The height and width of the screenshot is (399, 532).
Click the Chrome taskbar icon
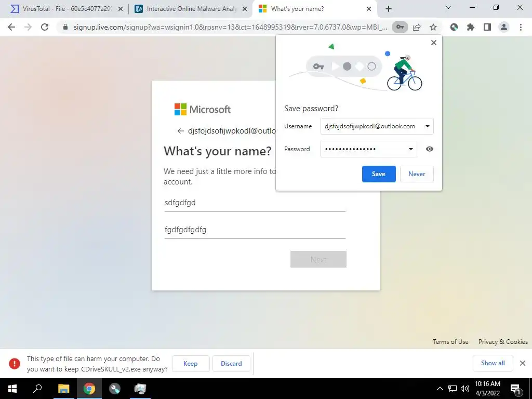pyautogui.click(x=89, y=389)
